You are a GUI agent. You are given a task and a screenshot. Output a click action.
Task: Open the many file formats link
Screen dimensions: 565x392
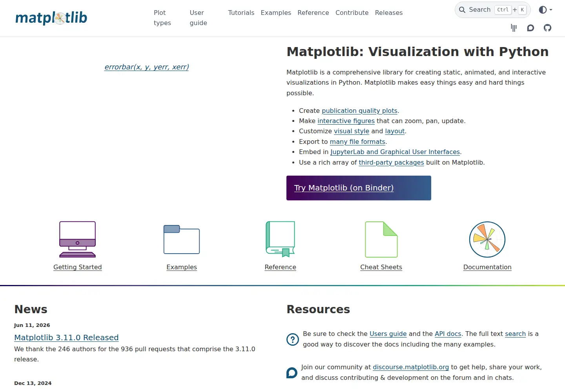click(357, 142)
